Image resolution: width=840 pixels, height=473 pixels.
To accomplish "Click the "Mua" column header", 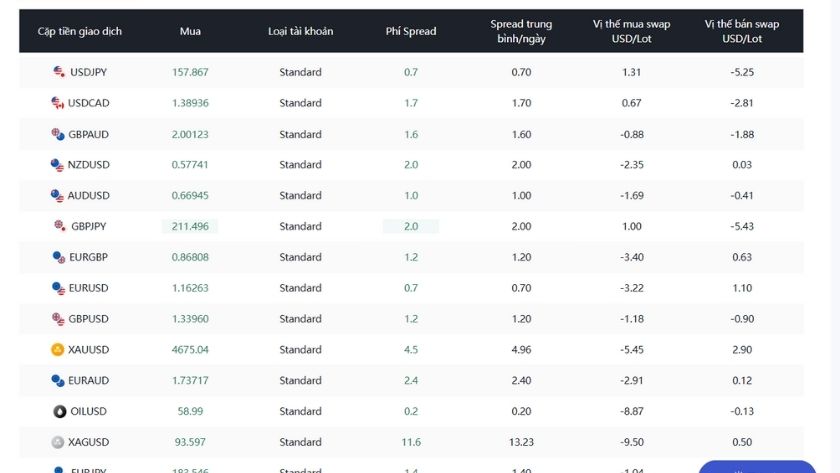I will point(190,31).
